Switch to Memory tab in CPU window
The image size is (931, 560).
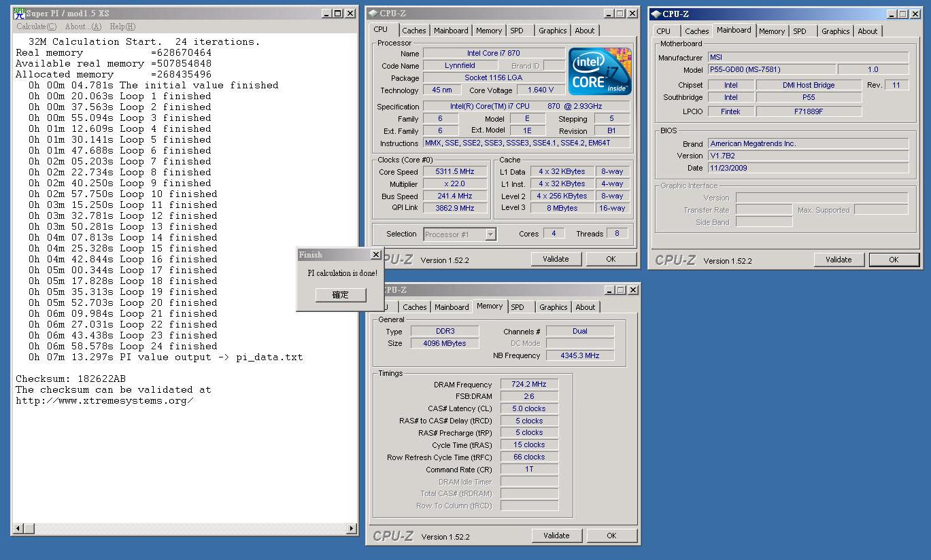coord(489,31)
